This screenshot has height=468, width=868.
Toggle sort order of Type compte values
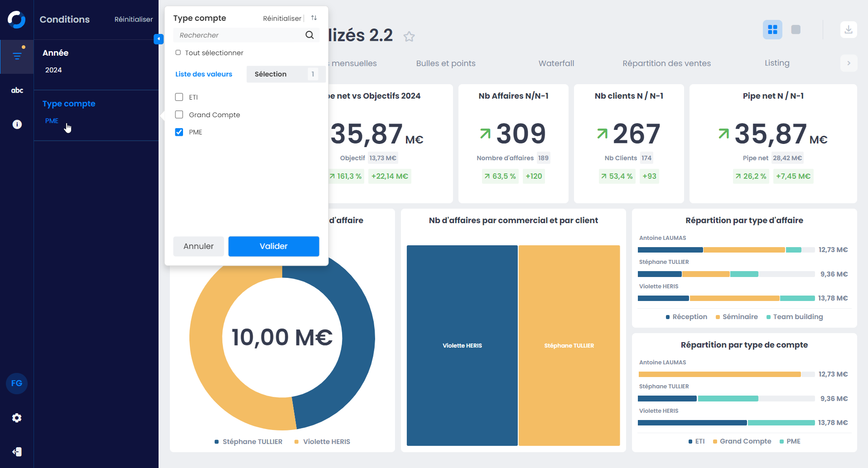click(x=314, y=18)
